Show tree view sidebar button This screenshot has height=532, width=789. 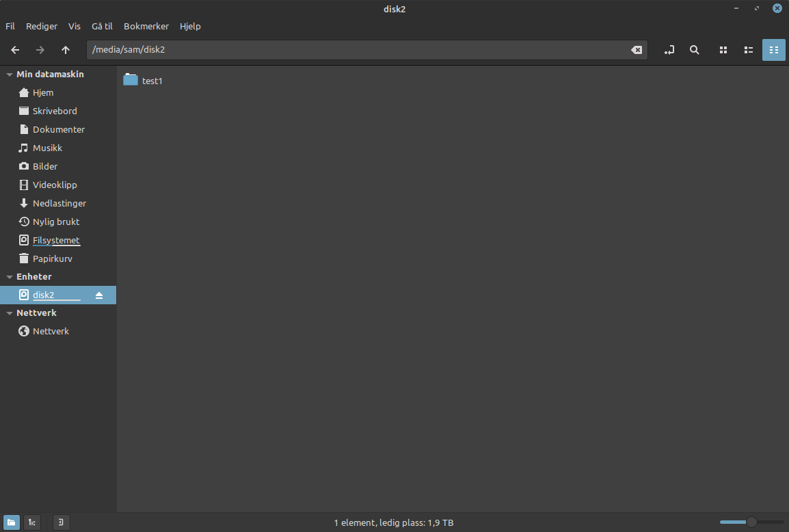32,522
